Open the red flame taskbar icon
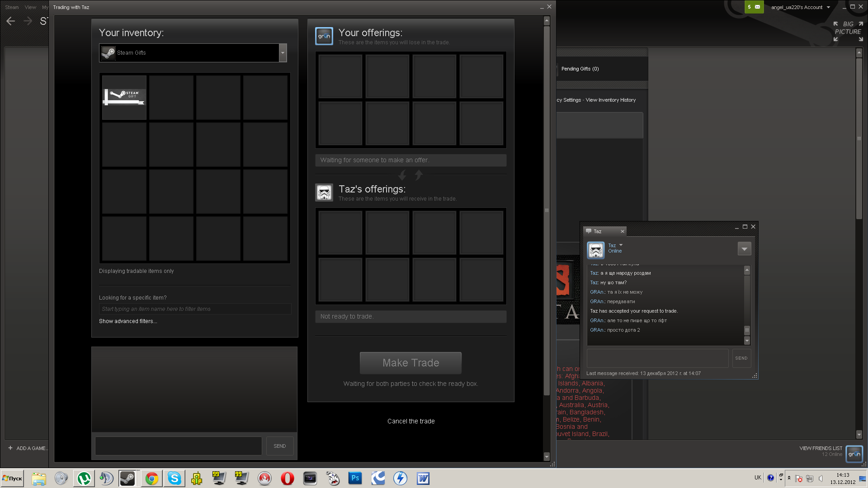This screenshot has height=488, width=868. click(x=264, y=478)
